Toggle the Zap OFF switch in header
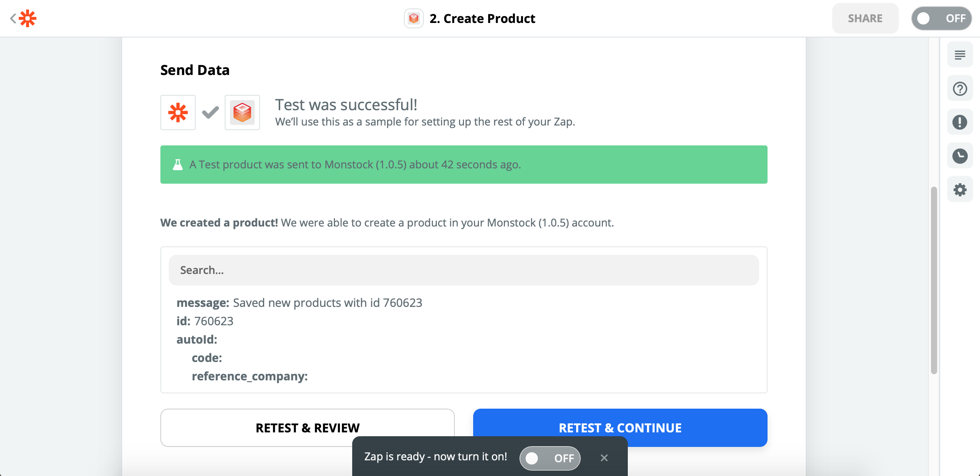 (941, 18)
